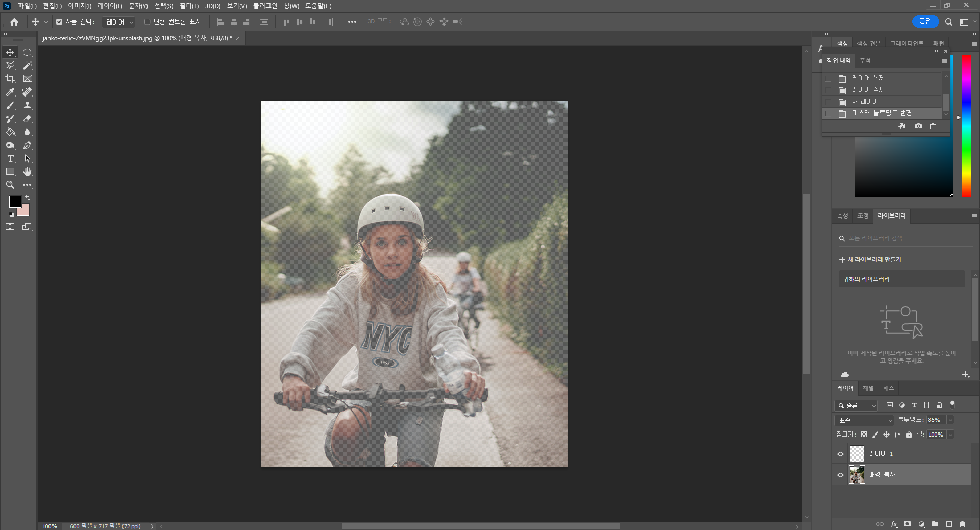This screenshot has width=980, height=530.
Task: Open the 필터(T) menu
Action: [x=189, y=6]
